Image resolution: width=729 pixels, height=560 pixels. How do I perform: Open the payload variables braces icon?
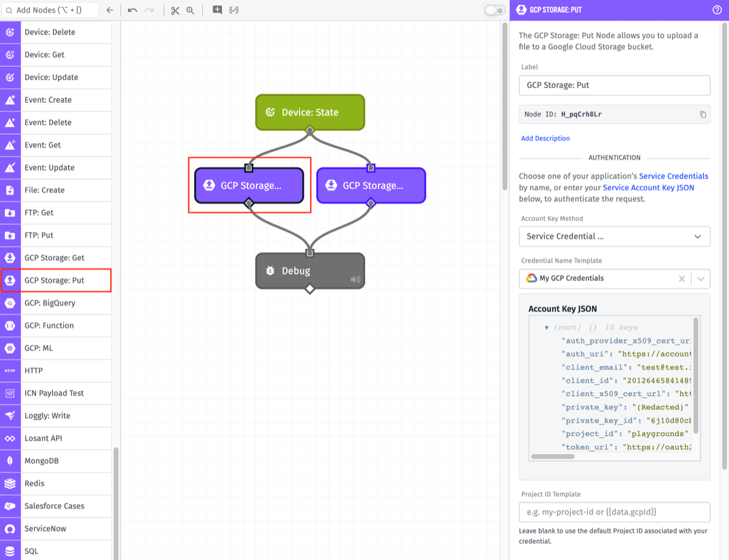tap(233, 10)
